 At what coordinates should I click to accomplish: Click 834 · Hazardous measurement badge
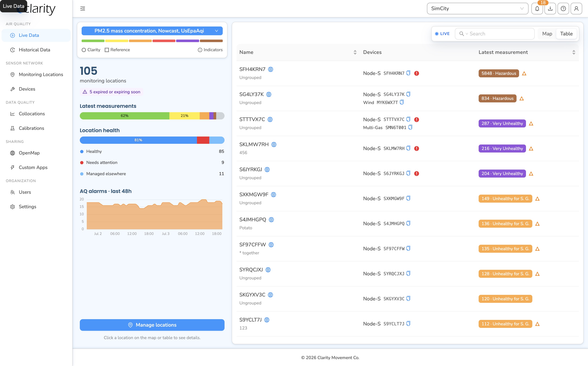coord(497,99)
